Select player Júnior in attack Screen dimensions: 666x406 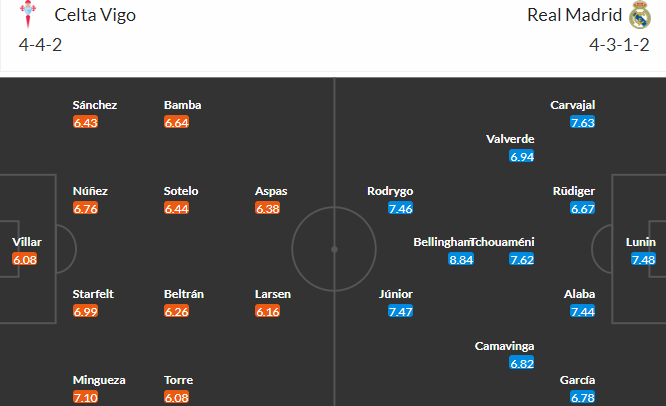[396, 294]
